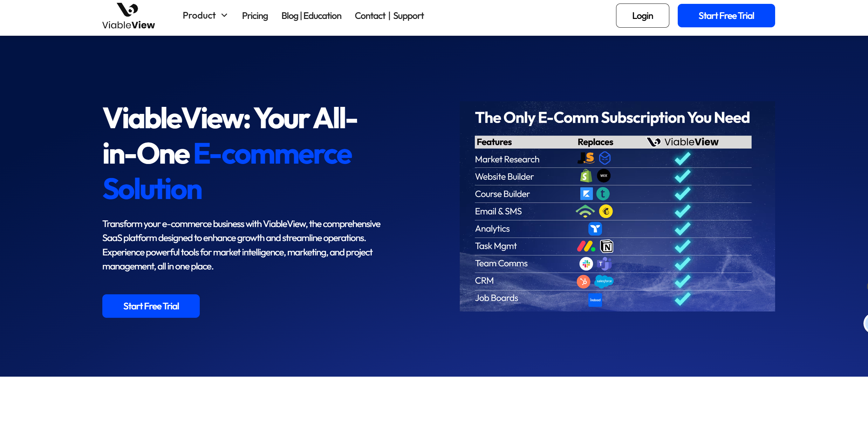
Task: Click the ViableView logo in the header
Action: coord(128,16)
